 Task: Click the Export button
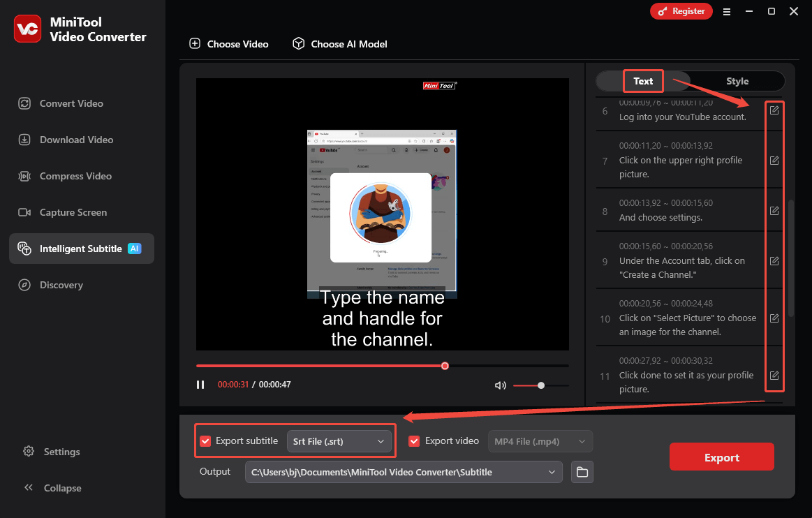pyautogui.click(x=721, y=457)
